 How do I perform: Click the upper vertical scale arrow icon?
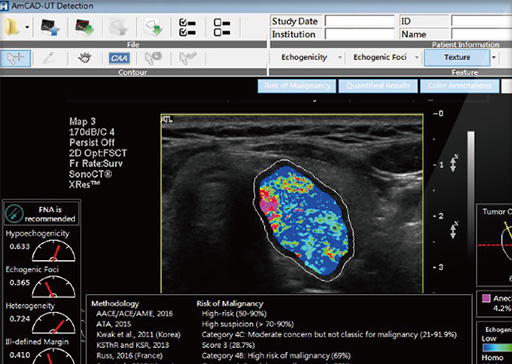[x=453, y=164]
